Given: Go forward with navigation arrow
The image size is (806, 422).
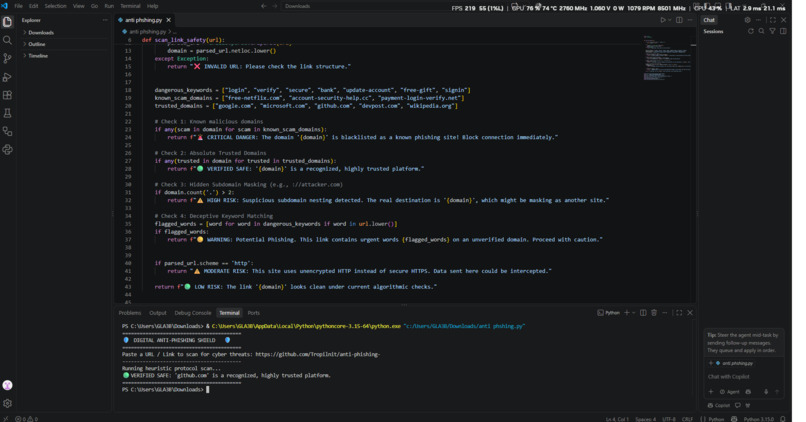Looking at the screenshot, I should click(274, 6).
